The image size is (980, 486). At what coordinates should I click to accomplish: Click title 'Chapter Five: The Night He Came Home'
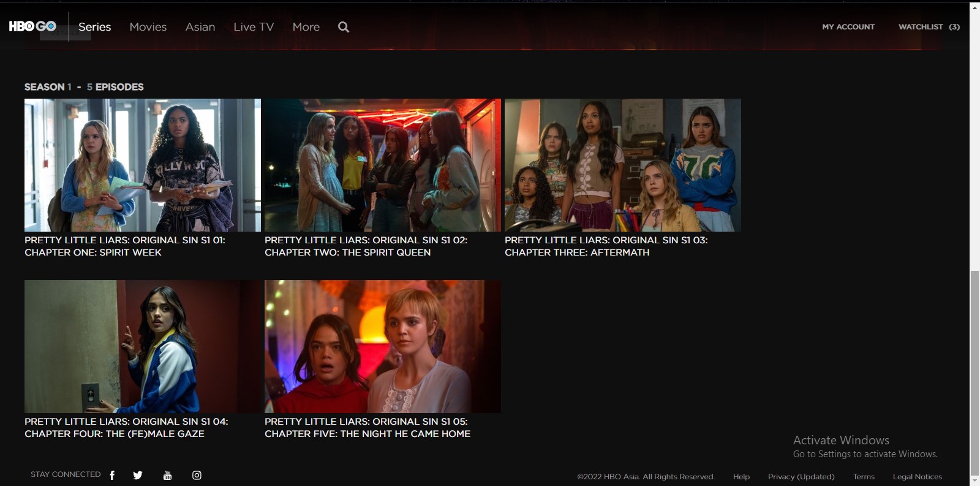coord(367,428)
